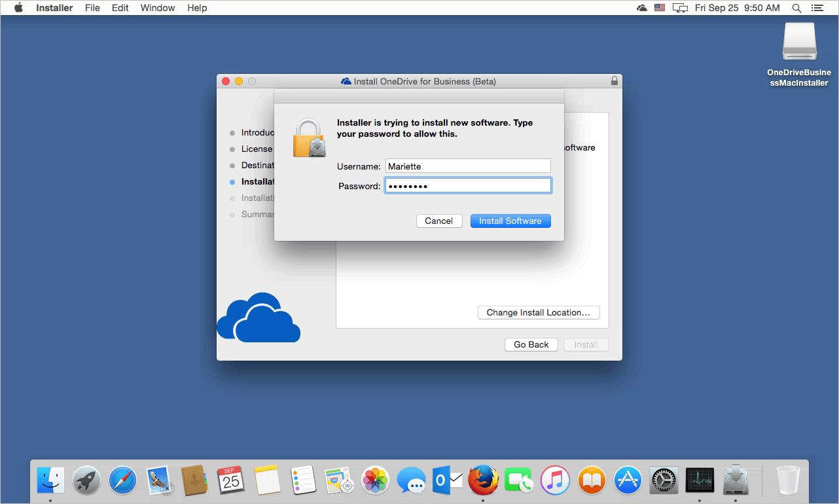Image resolution: width=839 pixels, height=504 pixels.
Task: Open the Window menu
Action: point(158,8)
